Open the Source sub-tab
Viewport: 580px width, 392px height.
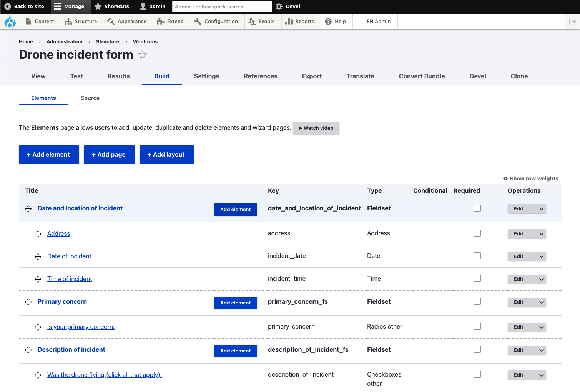tap(90, 98)
